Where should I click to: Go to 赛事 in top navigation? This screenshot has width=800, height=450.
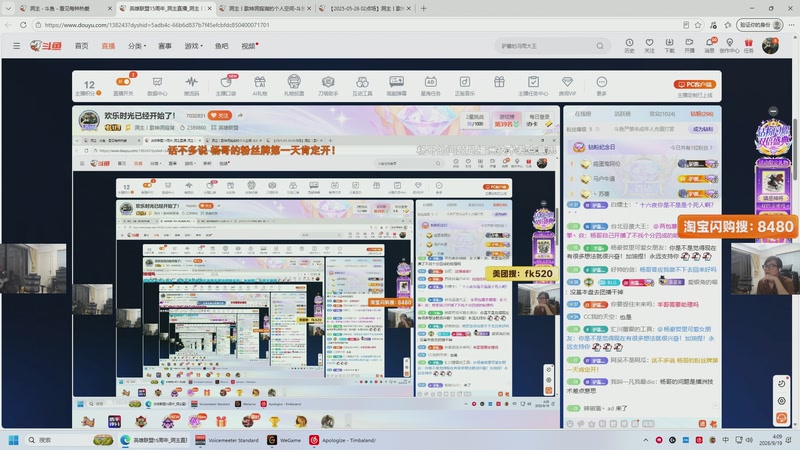[x=165, y=46]
